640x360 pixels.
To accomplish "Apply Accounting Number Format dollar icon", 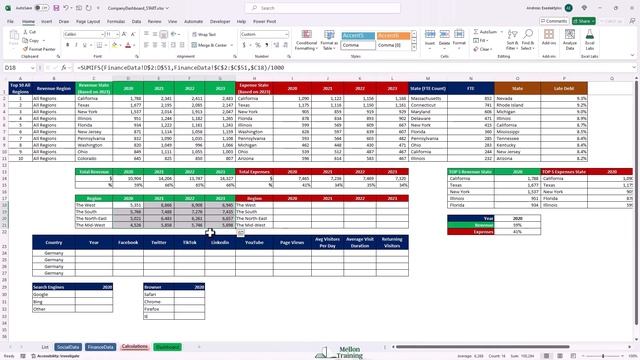I will tap(244, 45).
